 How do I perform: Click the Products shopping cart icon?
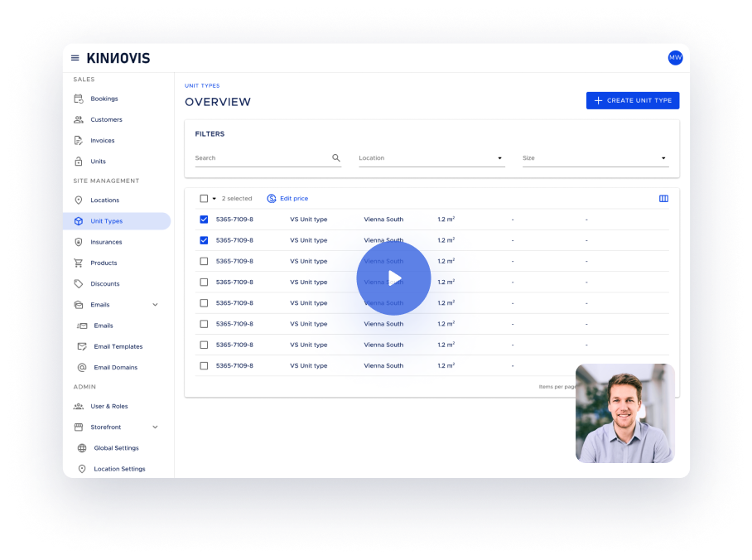coord(78,263)
